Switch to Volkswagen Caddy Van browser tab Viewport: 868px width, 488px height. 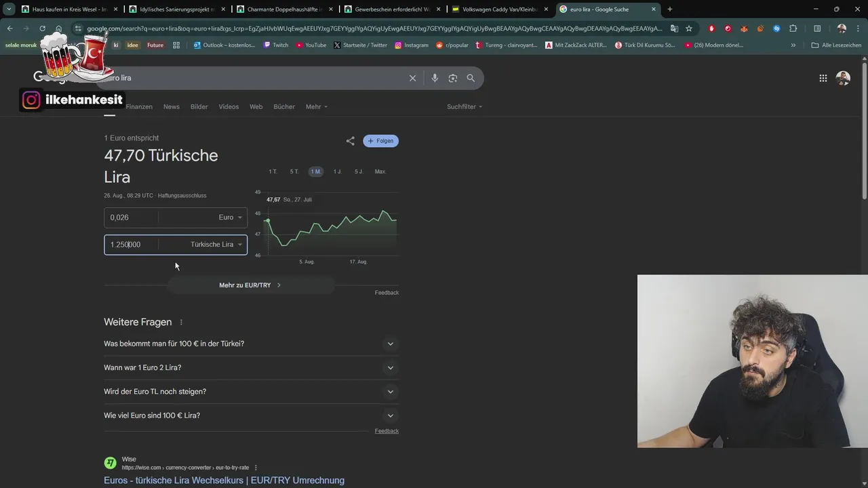click(x=500, y=9)
